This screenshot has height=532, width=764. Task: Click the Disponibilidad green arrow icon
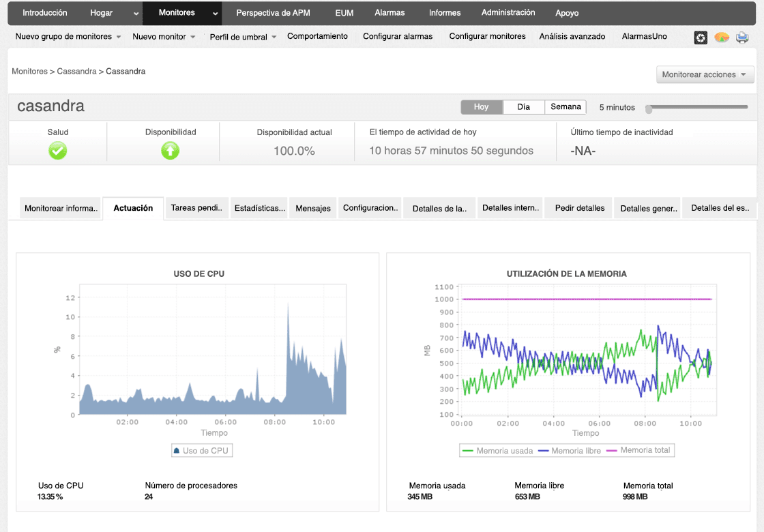[x=170, y=151]
